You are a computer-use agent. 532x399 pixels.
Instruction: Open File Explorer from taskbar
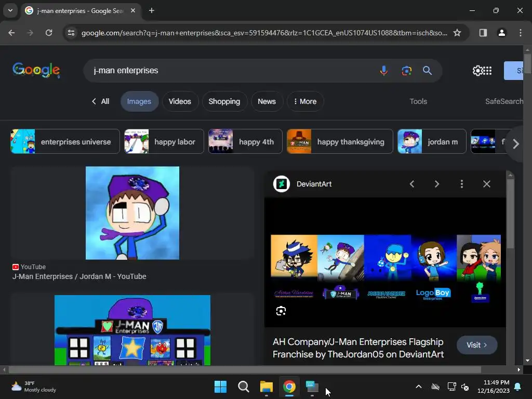(x=267, y=387)
